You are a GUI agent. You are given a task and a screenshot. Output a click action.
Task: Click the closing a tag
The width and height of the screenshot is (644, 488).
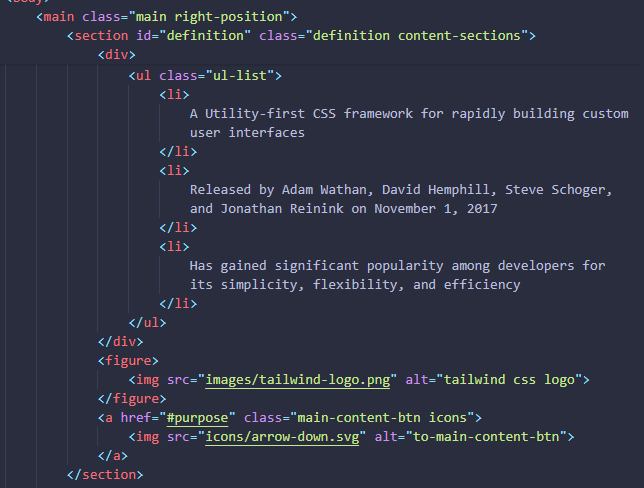click(113, 456)
